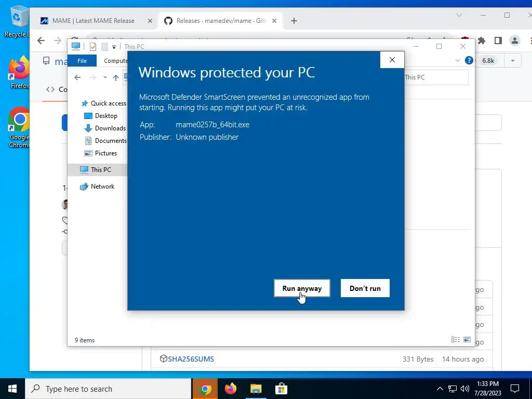
Task: Open the Computer ribbon tab in Explorer
Action: (x=115, y=61)
